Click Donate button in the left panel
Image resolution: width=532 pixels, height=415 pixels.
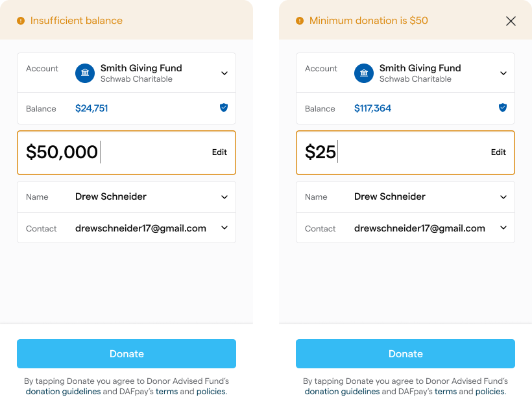127,354
